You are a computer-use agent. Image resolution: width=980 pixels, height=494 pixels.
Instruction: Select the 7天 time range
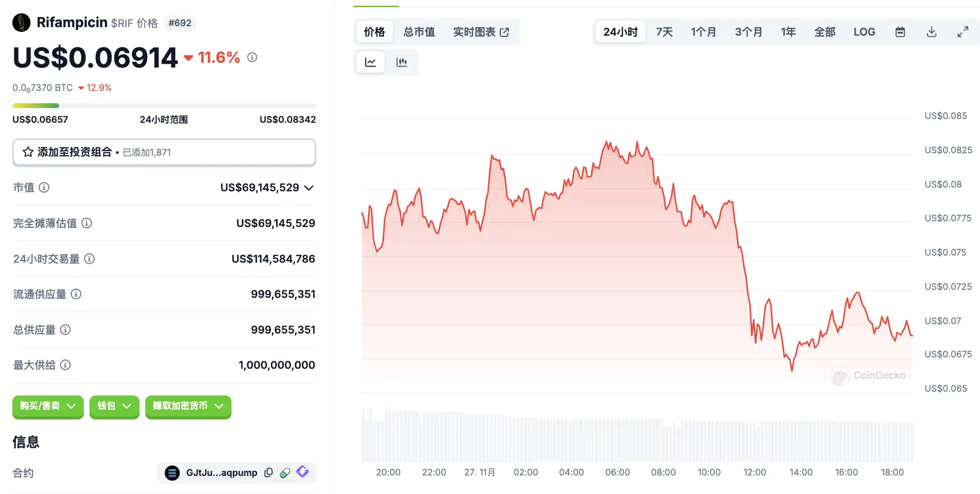664,32
